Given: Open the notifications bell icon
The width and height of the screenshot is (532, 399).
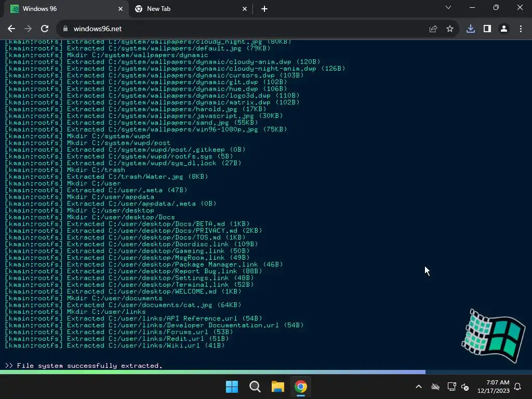Looking at the screenshot, I should [518, 387].
